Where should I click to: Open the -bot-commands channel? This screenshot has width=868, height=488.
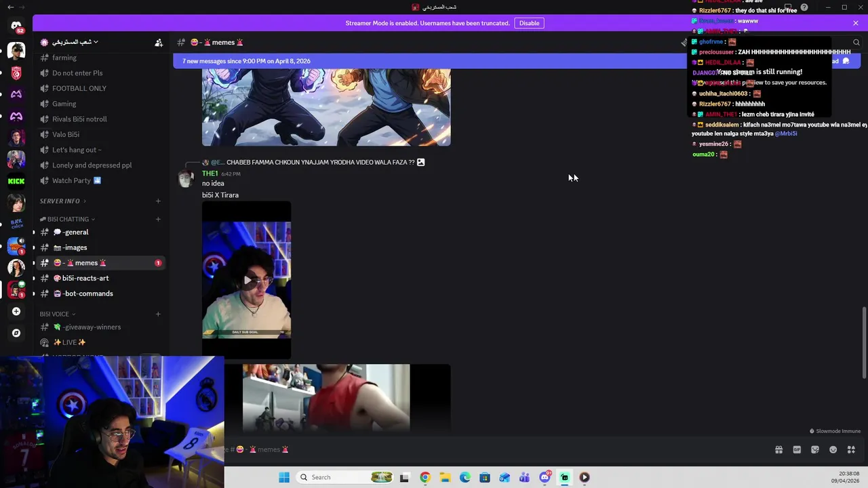tap(102, 293)
